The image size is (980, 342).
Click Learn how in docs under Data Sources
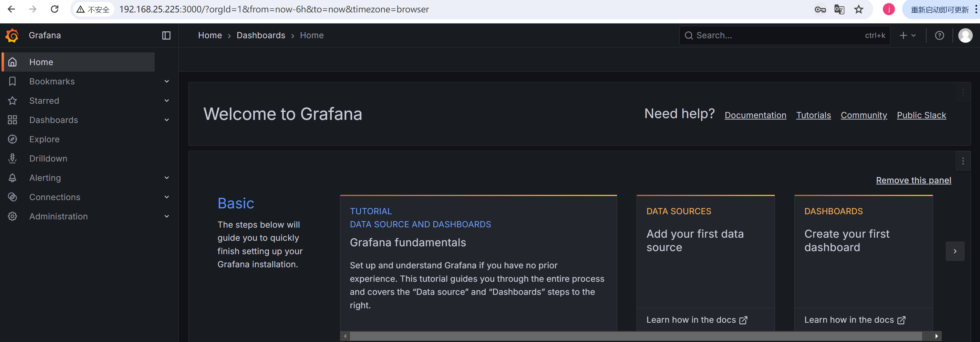(x=697, y=320)
